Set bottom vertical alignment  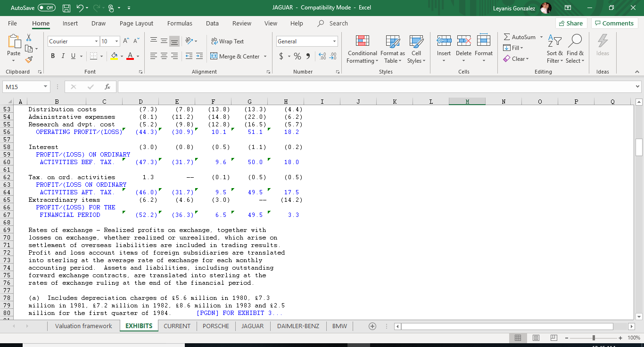tap(174, 41)
